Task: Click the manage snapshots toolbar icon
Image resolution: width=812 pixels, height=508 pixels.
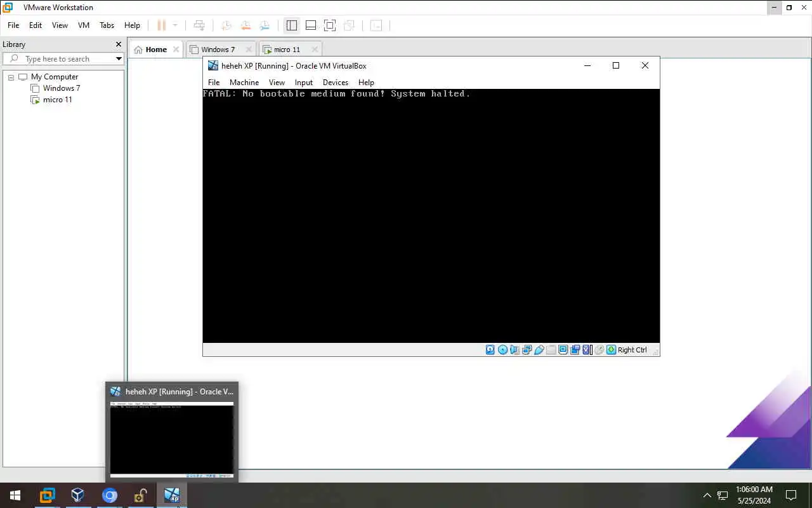Action: pyautogui.click(x=265, y=25)
